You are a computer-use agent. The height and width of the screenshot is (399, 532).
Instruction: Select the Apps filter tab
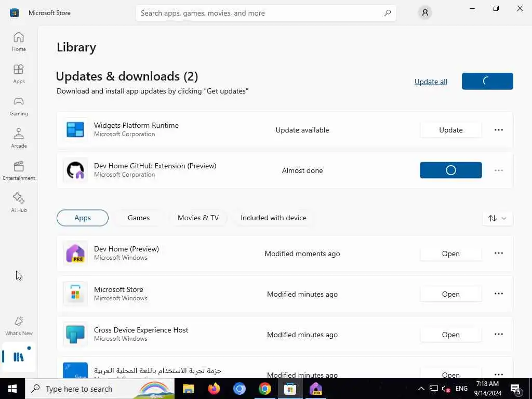[x=83, y=218]
